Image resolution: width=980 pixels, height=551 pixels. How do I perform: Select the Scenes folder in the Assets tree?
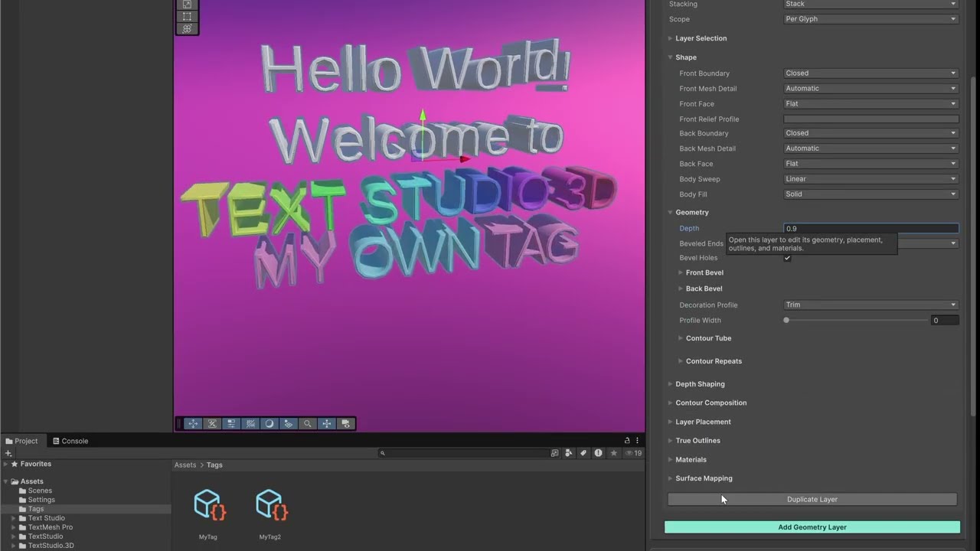click(40, 491)
